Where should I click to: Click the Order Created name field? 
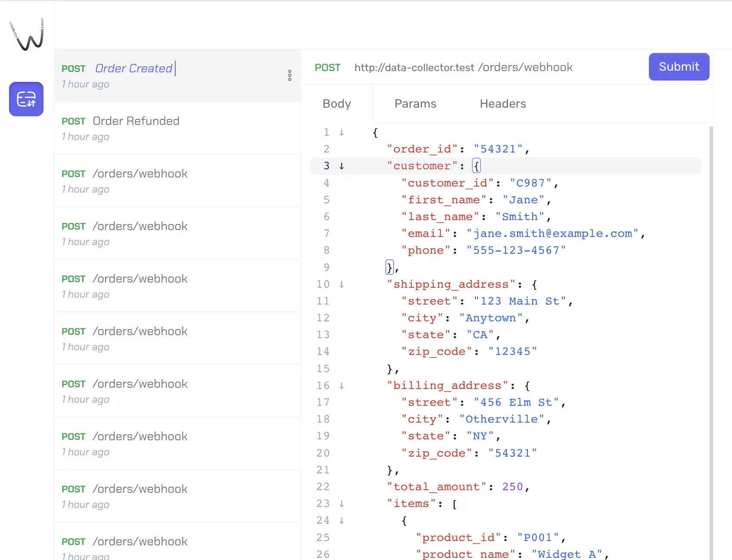(134, 68)
